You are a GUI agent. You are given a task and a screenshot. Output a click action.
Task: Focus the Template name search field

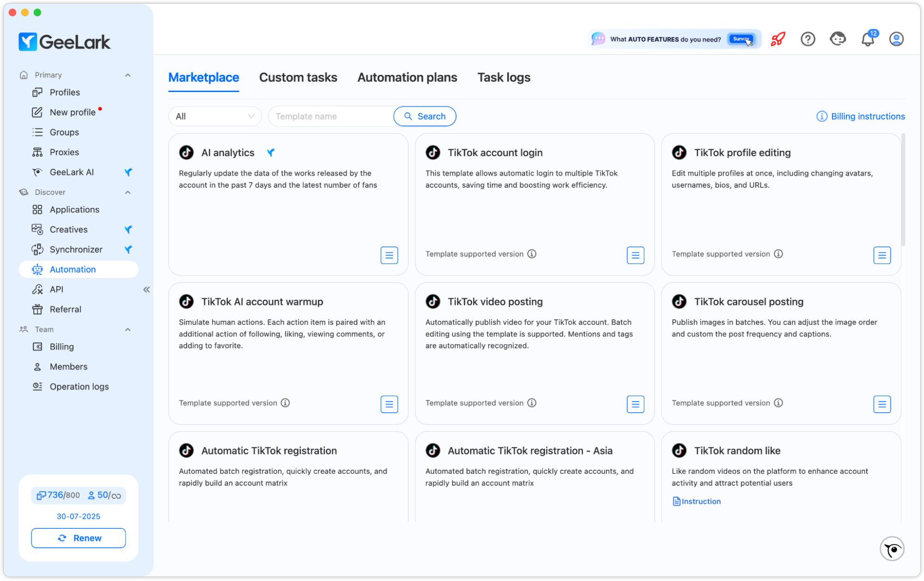click(x=331, y=116)
